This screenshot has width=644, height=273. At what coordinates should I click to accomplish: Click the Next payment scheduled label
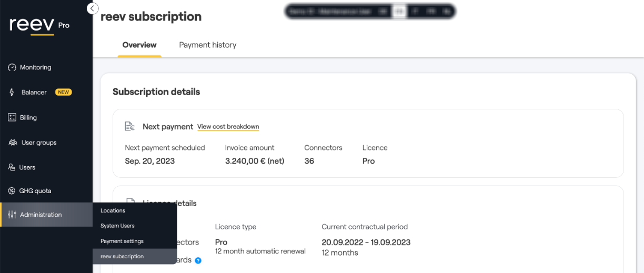[x=165, y=148]
